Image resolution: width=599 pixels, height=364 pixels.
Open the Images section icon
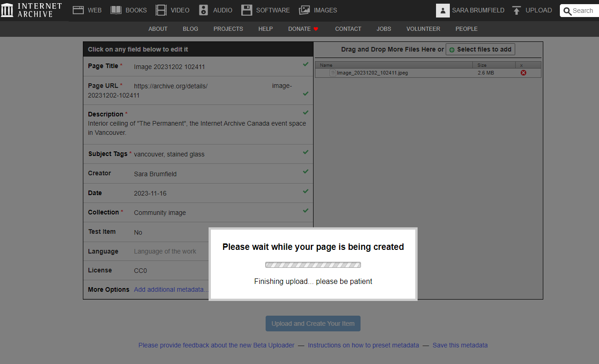click(x=304, y=10)
